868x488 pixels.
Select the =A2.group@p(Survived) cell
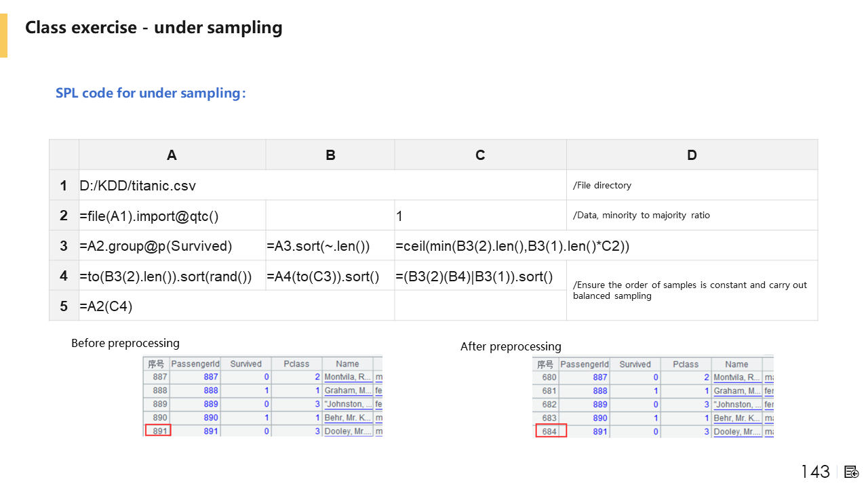click(x=156, y=246)
